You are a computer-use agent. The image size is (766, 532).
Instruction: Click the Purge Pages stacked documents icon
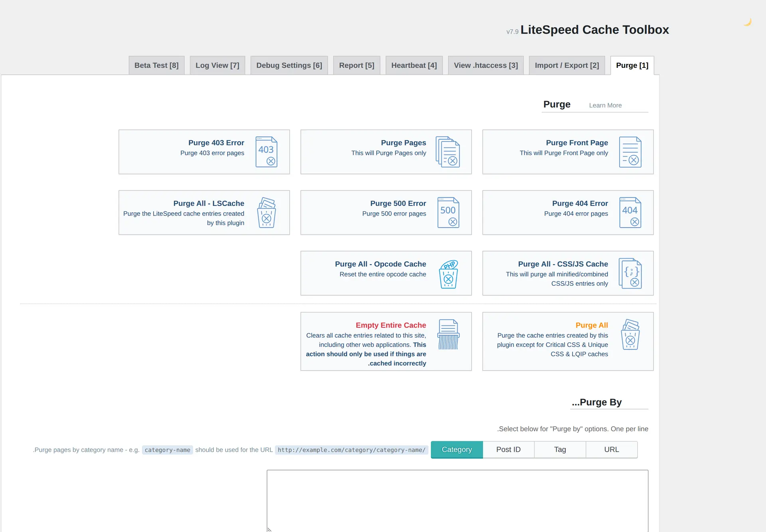point(448,152)
